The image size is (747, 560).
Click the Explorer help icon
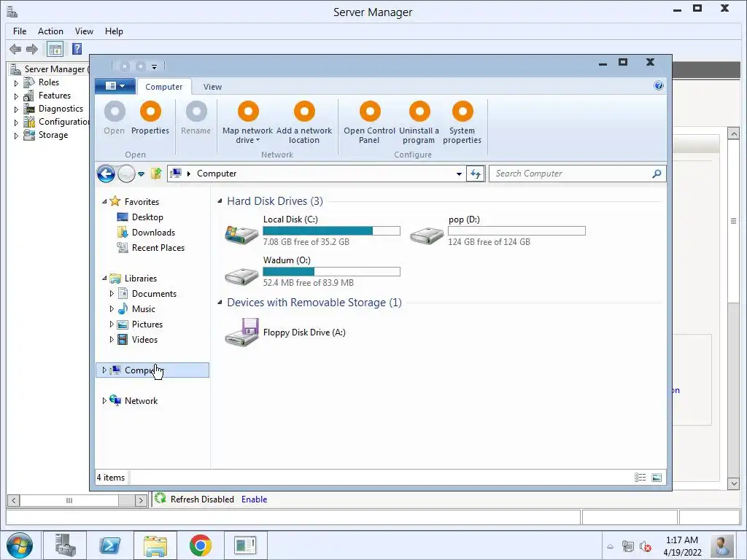pyautogui.click(x=659, y=86)
